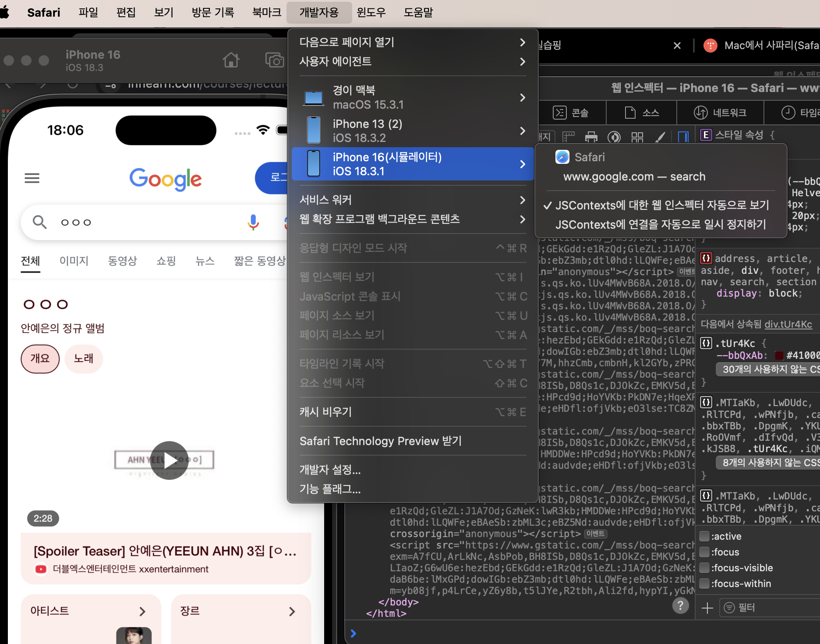Start voice search with the microphone icon
820x644 pixels.
pos(253,222)
